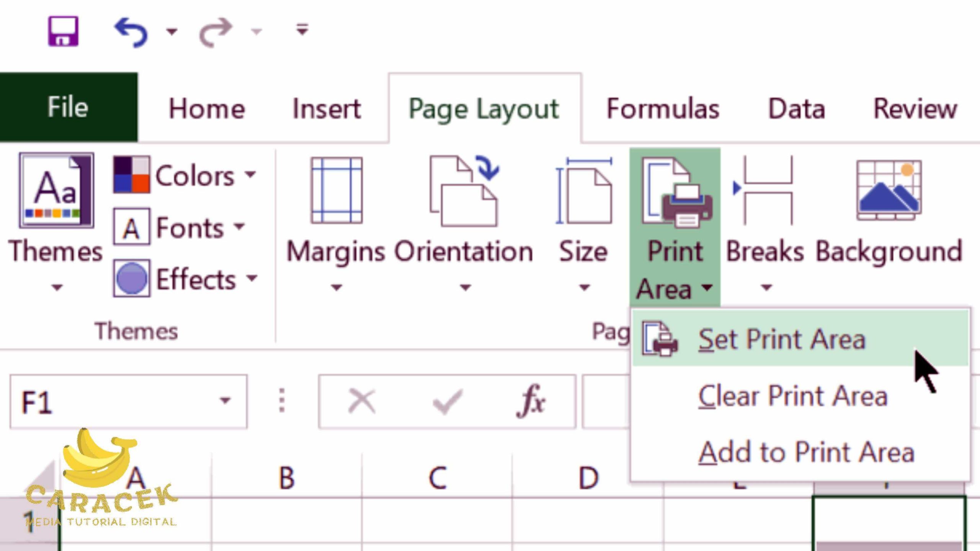
Task: Open the Themes gallery button
Action: coord(56,190)
